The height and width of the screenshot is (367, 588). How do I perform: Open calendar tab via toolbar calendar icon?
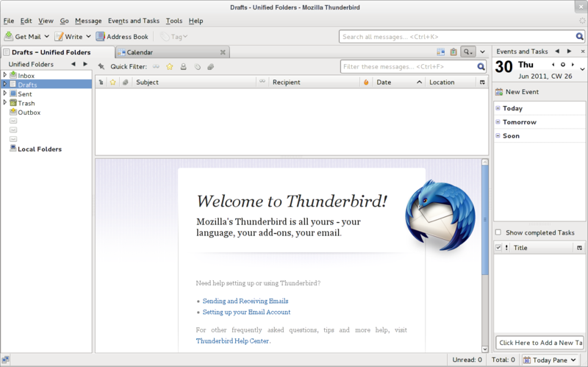pyautogui.click(x=440, y=52)
